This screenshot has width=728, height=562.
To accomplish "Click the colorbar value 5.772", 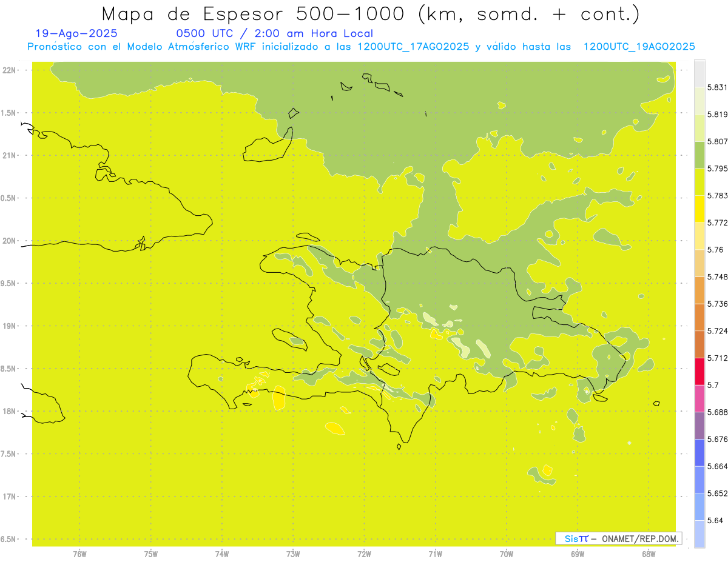I will pos(717,222).
